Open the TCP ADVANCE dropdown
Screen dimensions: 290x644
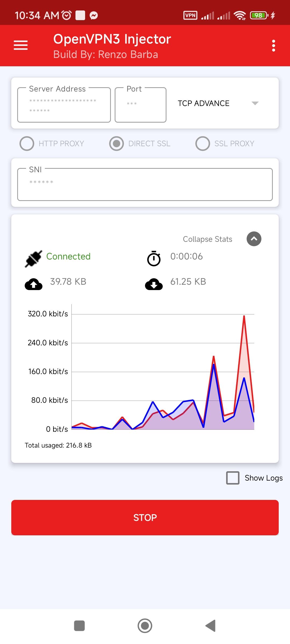coord(218,103)
